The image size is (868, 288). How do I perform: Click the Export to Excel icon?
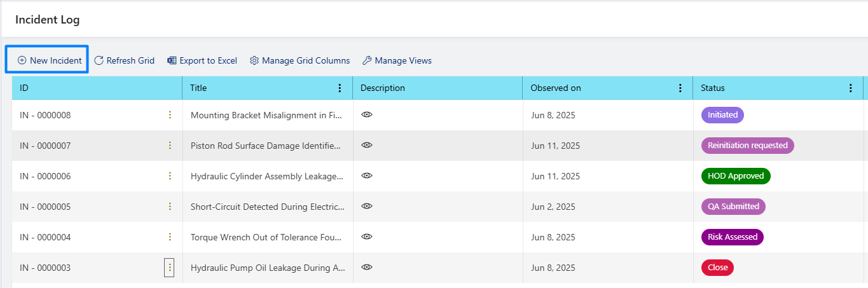click(172, 60)
